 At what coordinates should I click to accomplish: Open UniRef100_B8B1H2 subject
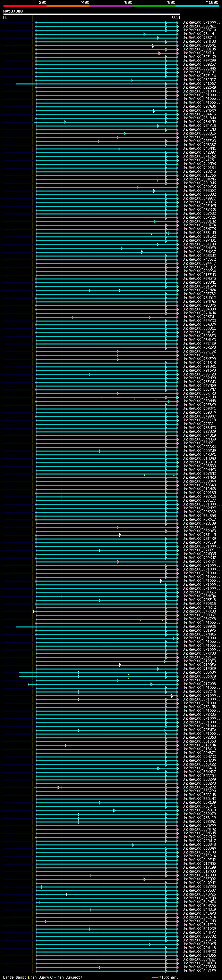pyautogui.click(x=199, y=221)
